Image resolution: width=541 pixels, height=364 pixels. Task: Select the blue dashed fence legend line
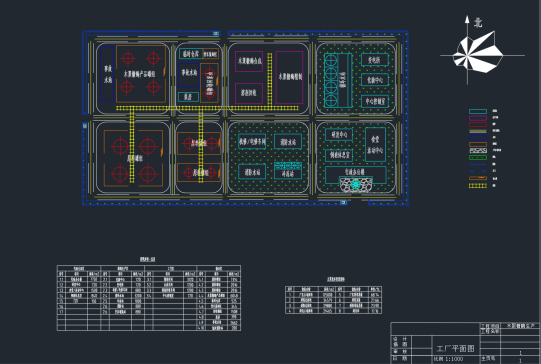(478, 164)
